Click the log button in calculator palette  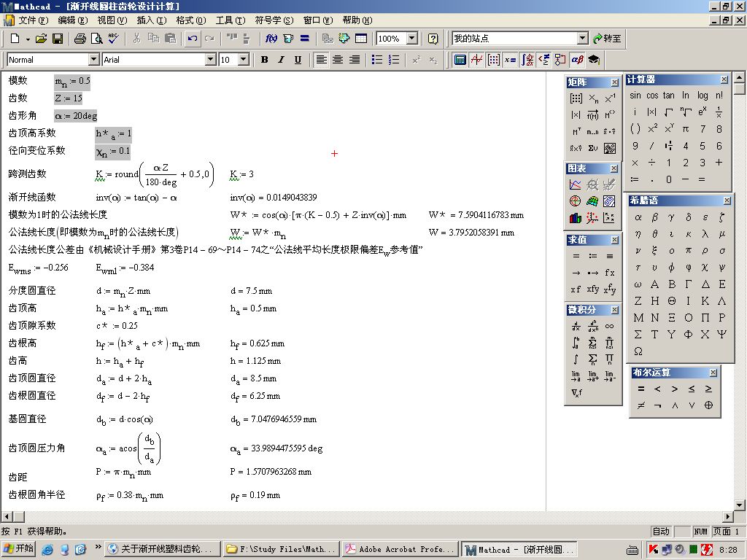pos(703,96)
